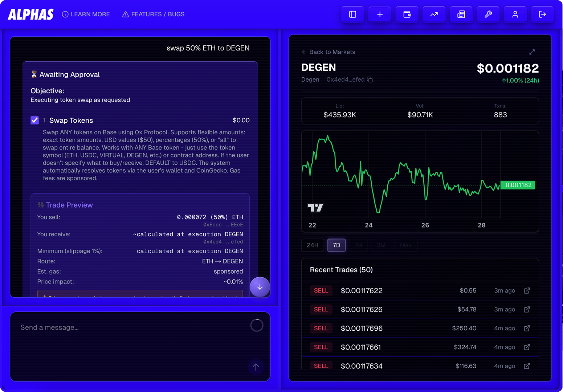563x392 pixels.
Task: Go Back to Markets
Action: coord(329,52)
